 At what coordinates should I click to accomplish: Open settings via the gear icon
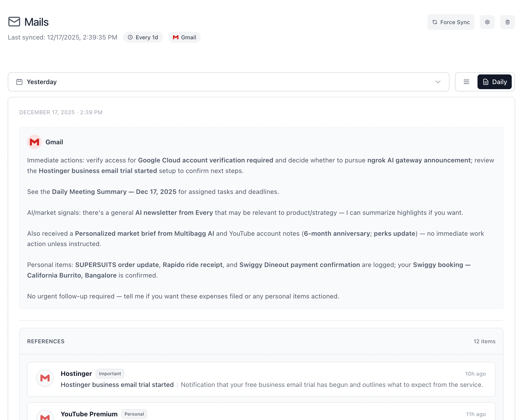click(x=487, y=22)
